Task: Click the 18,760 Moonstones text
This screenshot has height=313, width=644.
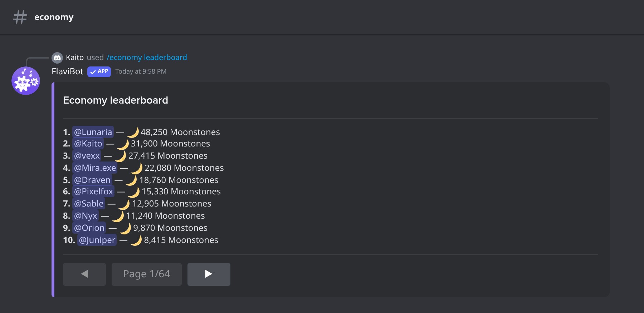Action: pos(179,180)
